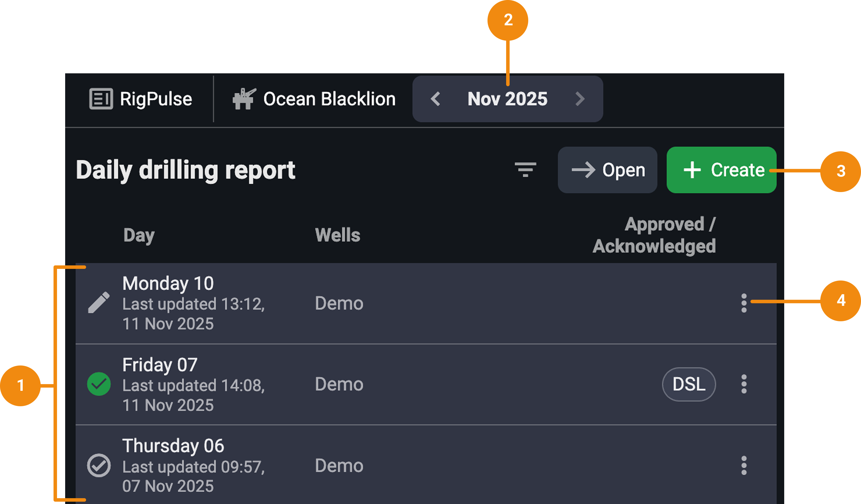Navigate to the previous month with the left chevron
The height and width of the screenshot is (504, 861).
pyautogui.click(x=435, y=99)
